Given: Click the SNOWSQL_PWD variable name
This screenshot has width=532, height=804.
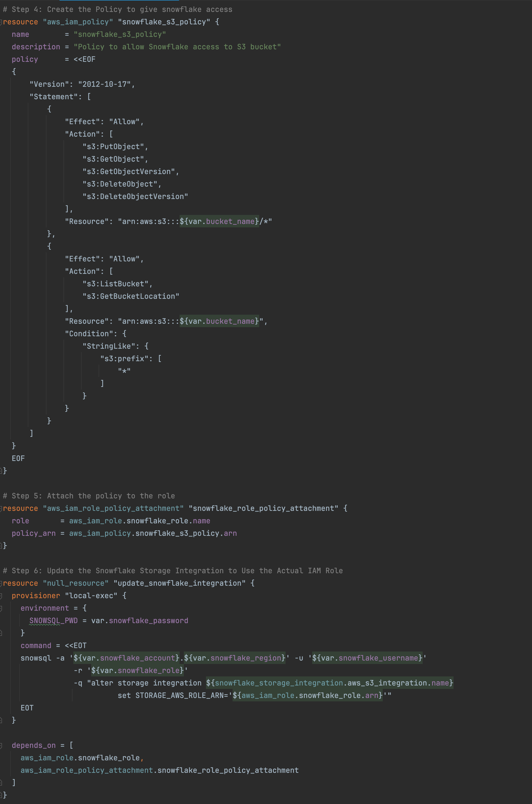Looking at the screenshot, I should click(x=54, y=621).
